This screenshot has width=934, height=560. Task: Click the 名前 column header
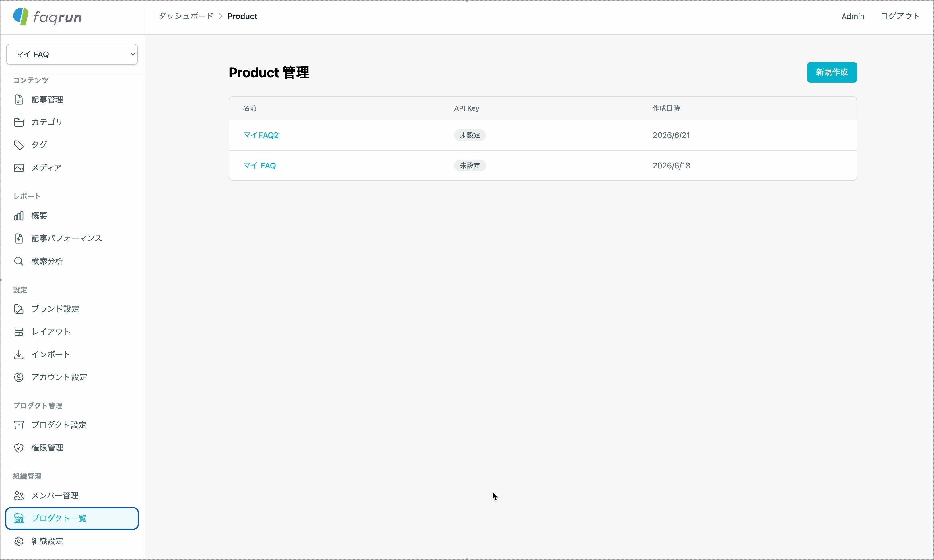250,108
